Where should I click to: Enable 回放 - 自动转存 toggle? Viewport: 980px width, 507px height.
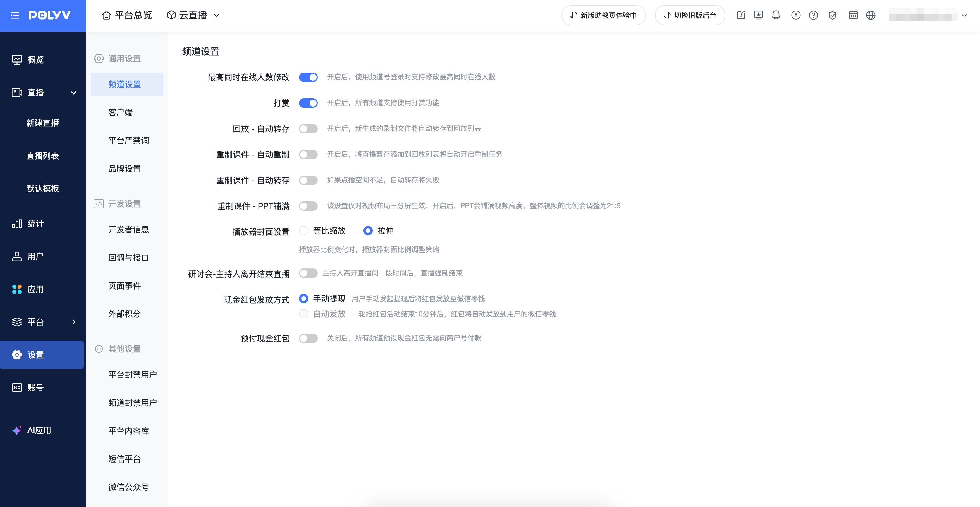[308, 129]
